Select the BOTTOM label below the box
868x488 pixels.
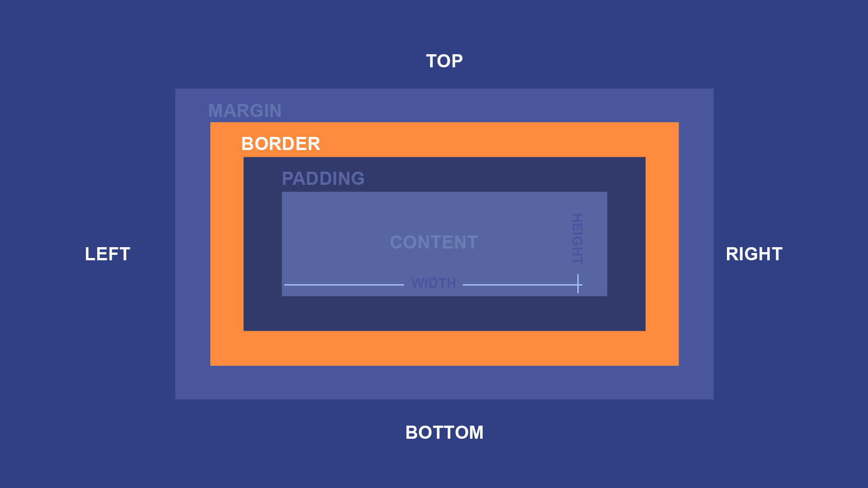click(444, 432)
